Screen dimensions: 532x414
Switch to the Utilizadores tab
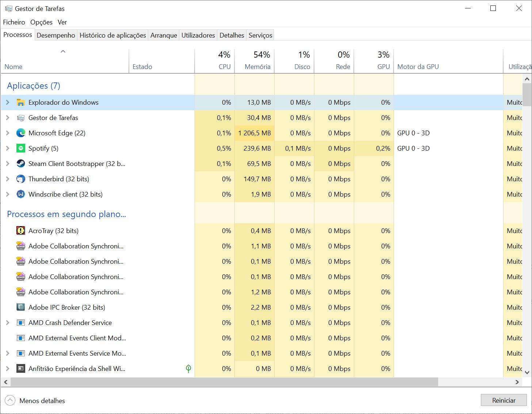click(198, 35)
